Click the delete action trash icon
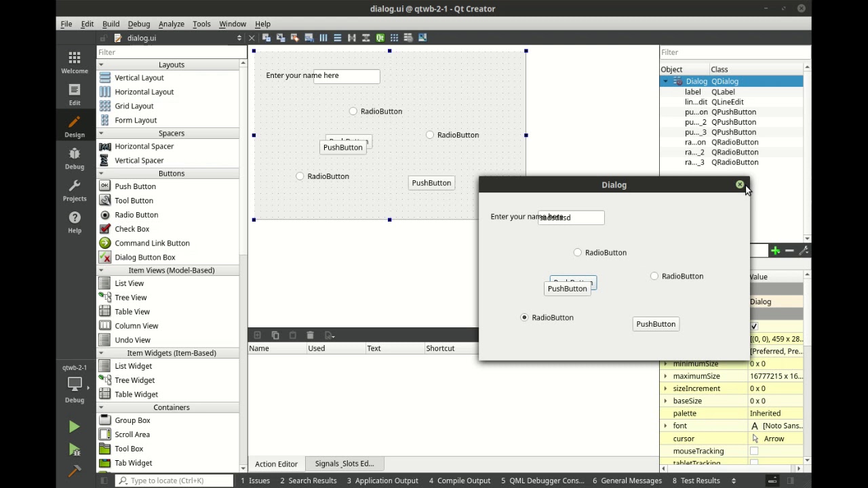Screen dimensions: 868x488 310,335
